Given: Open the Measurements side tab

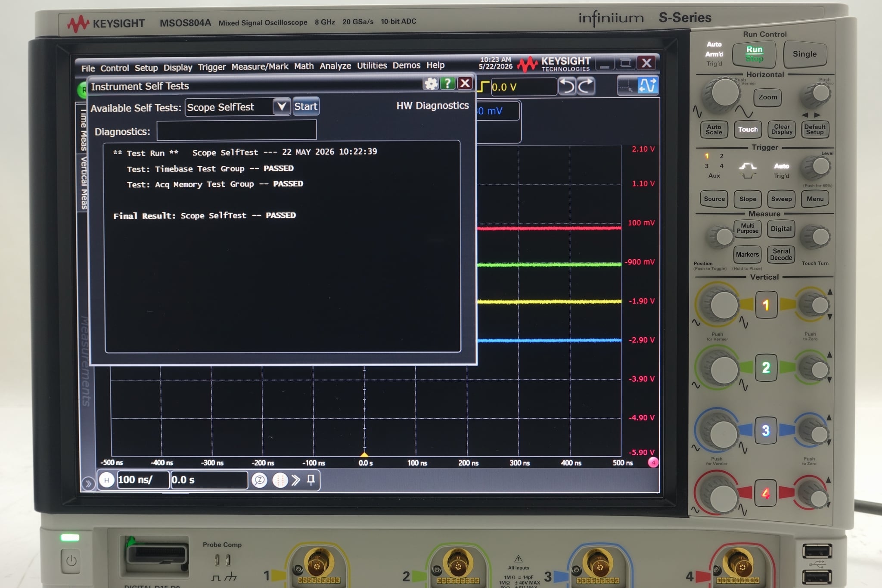Looking at the screenshot, I should point(85,361).
